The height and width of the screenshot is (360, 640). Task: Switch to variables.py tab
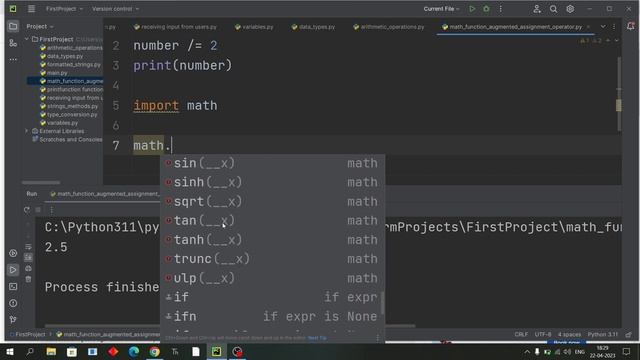click(254, 27)
